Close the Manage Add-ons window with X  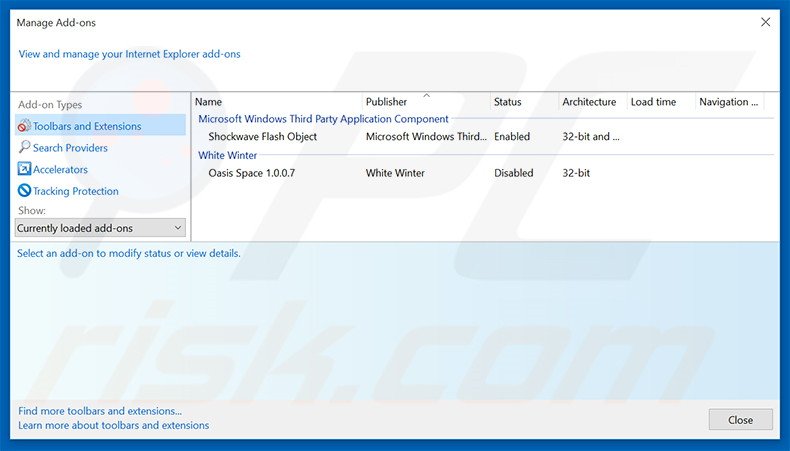click(x=765, y=22)
